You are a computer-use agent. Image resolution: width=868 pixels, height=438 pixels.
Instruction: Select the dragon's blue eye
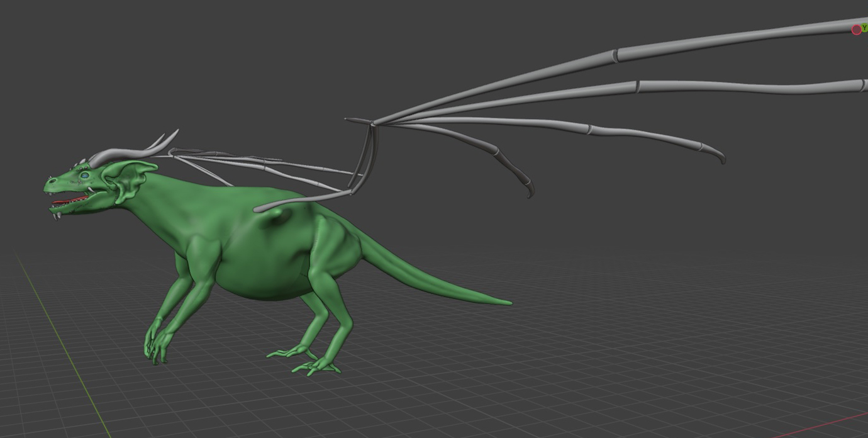point(84,176)
